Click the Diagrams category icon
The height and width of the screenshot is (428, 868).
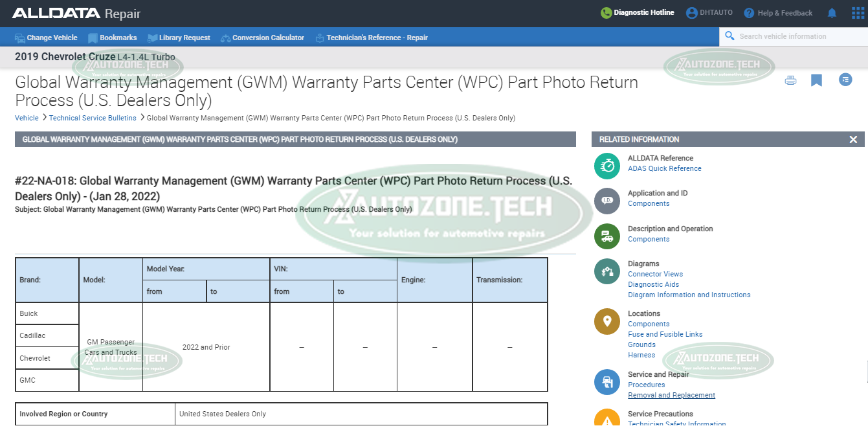point(606,271)
